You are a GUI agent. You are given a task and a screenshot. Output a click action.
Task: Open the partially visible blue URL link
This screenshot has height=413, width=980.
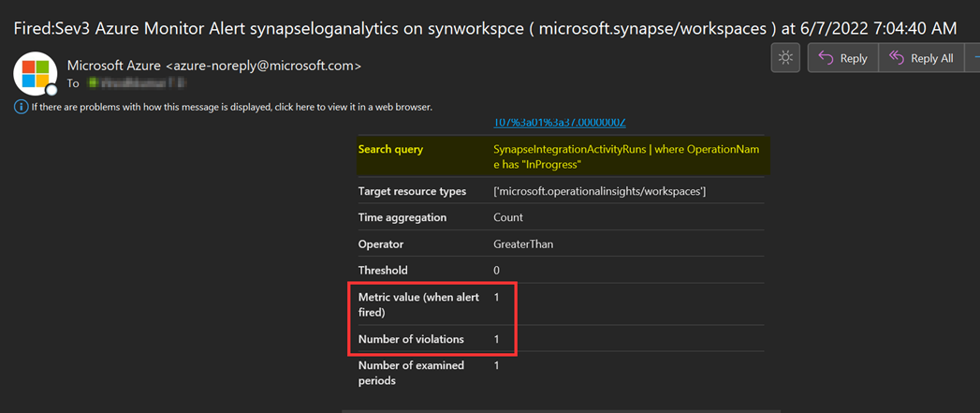(560, 123)
